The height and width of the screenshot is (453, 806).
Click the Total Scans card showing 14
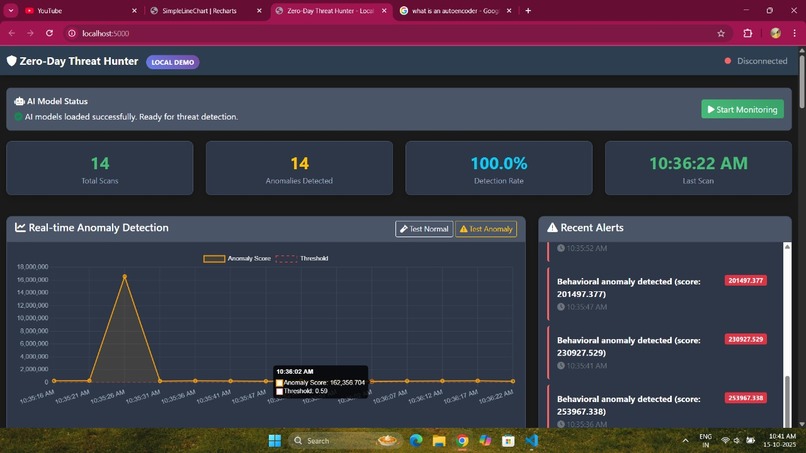(x=100, y=168)
